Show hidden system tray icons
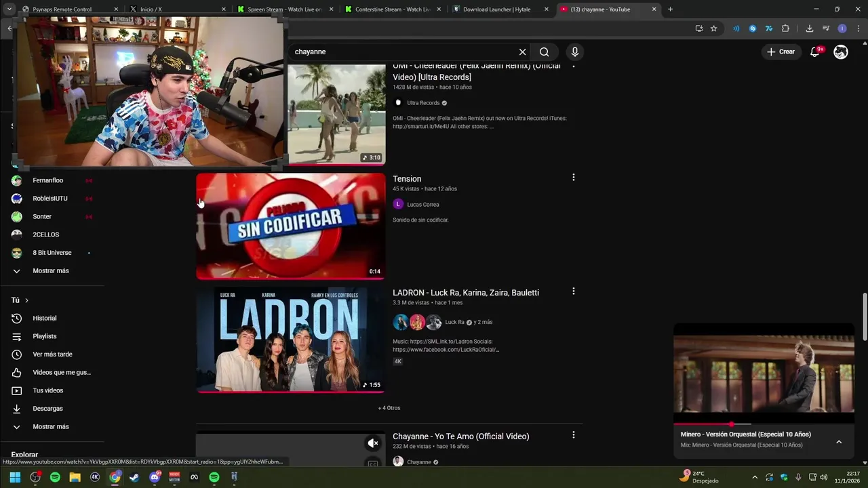 [754, 477]
